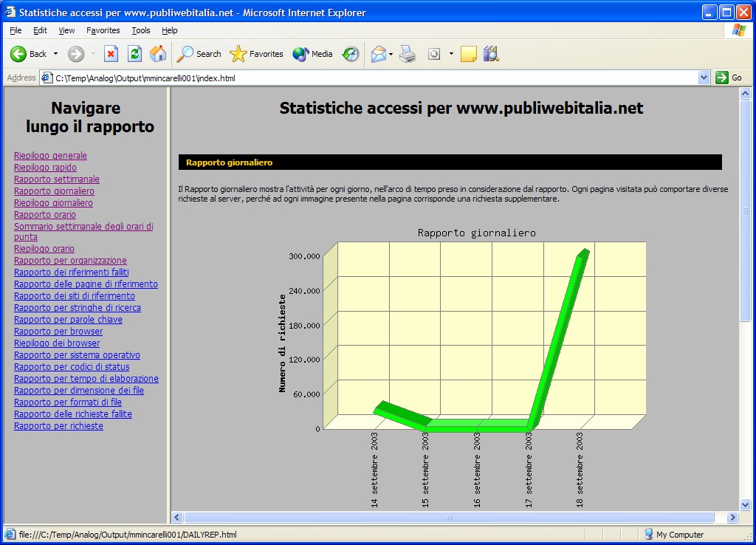The image size is (756, 545).
Task: Follow the Rapporto per browser link
Action: (58, 332)
